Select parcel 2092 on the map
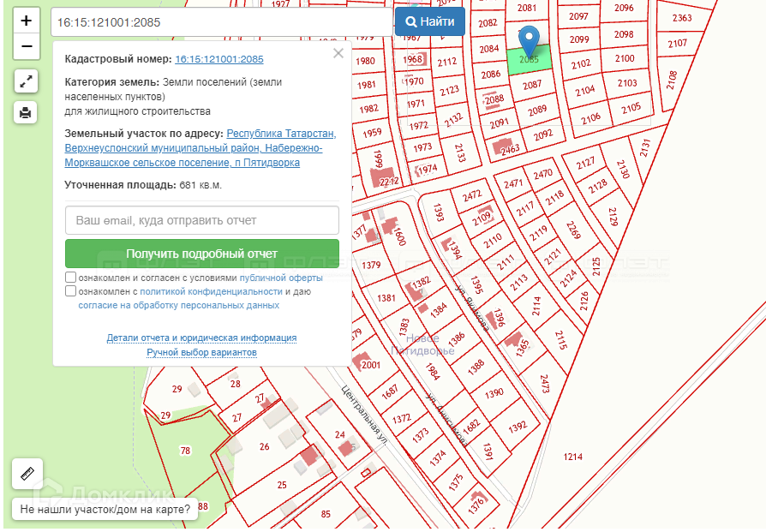The width and height of the screenshot is (766, 532). (x=542, y=135)
